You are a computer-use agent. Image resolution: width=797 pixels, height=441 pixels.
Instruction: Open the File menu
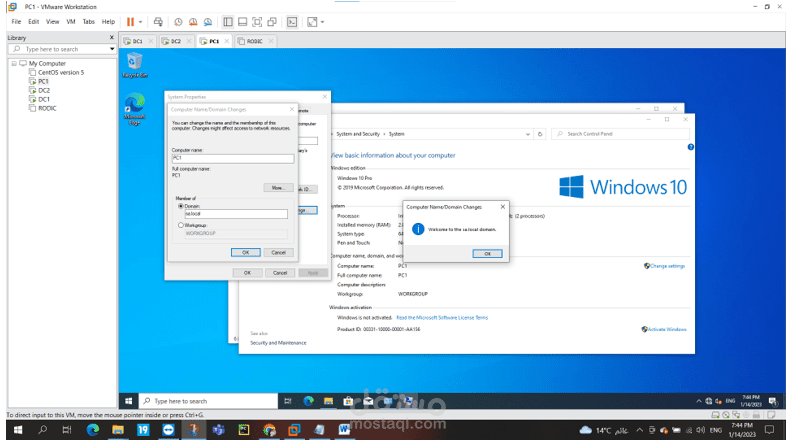(16, 22)
